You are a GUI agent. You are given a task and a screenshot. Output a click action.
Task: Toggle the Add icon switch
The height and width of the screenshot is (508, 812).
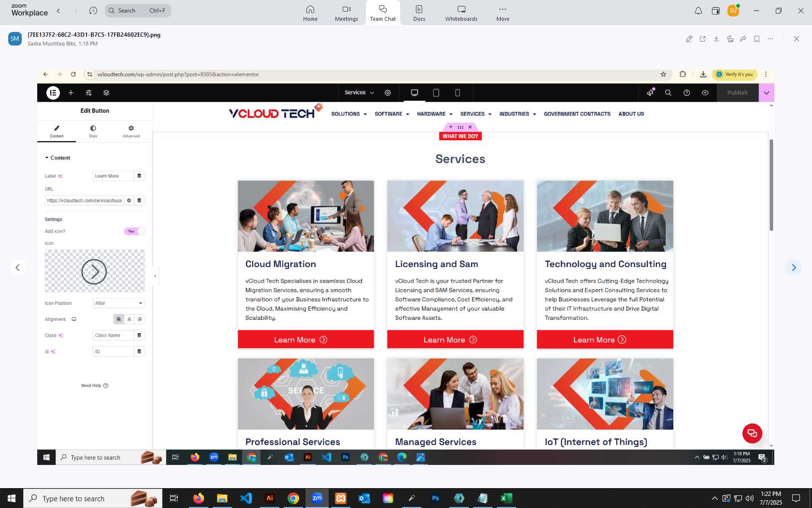click(x=134, y=231)
